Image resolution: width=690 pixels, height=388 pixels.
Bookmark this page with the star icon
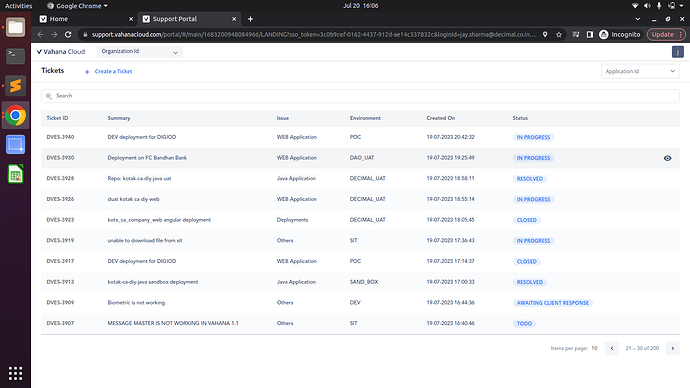559,34
